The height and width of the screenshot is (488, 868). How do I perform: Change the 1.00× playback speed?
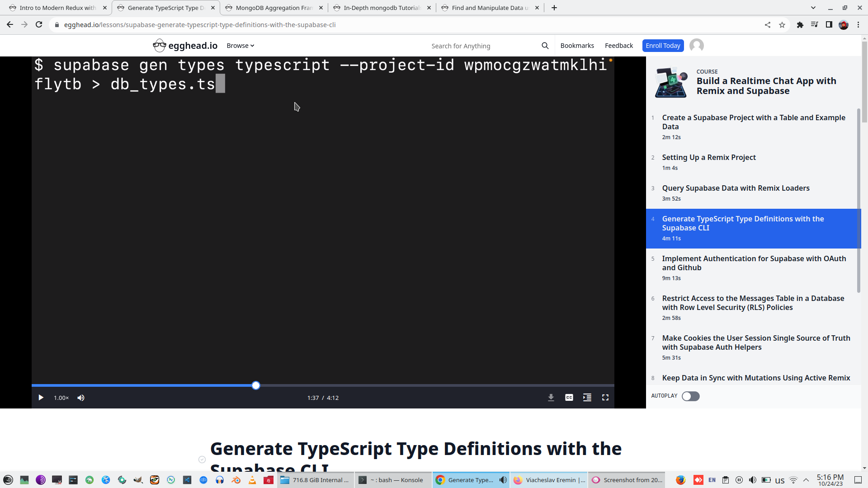[x=61, y=398]
